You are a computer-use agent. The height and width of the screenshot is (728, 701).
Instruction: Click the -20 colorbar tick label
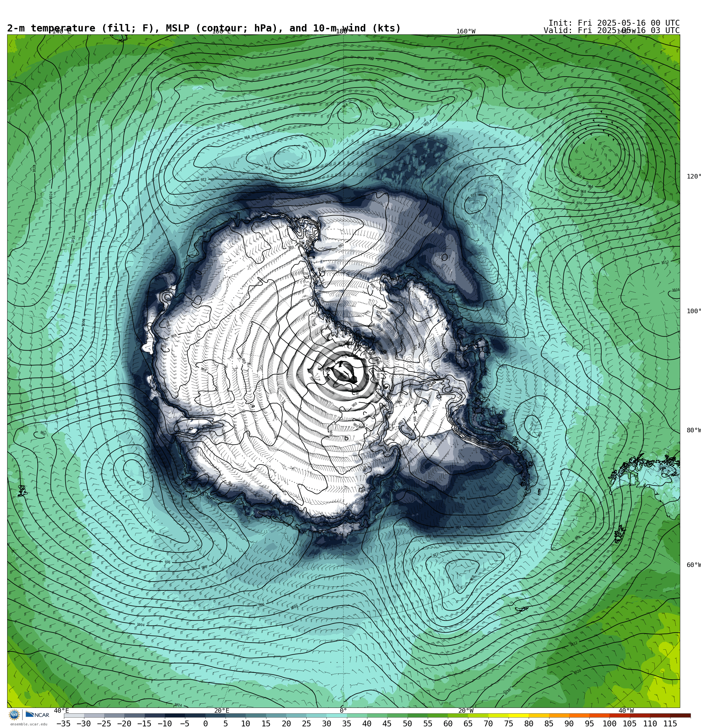124,723
